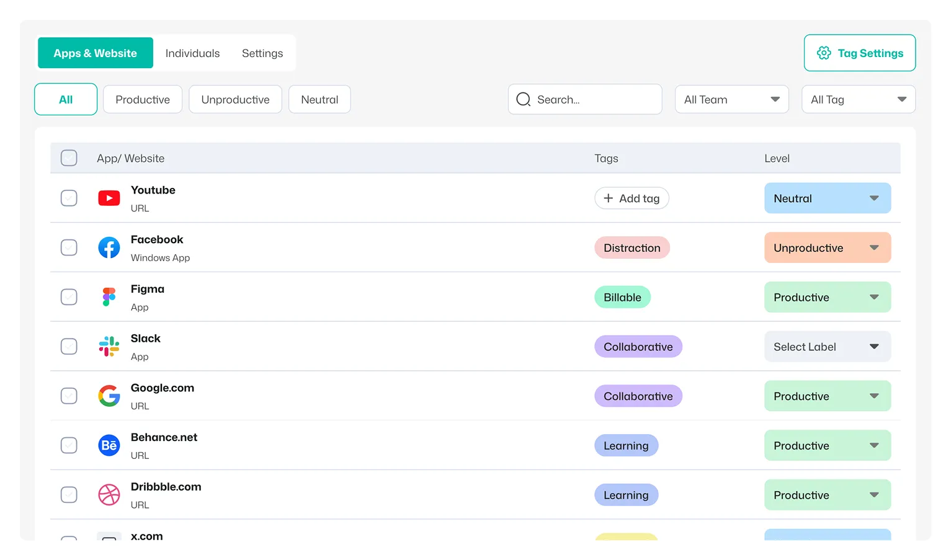Select the Dribbble.com row checkbox
Image resolution: width=951 pixels, height=560 pixels.
click(69, 495)
